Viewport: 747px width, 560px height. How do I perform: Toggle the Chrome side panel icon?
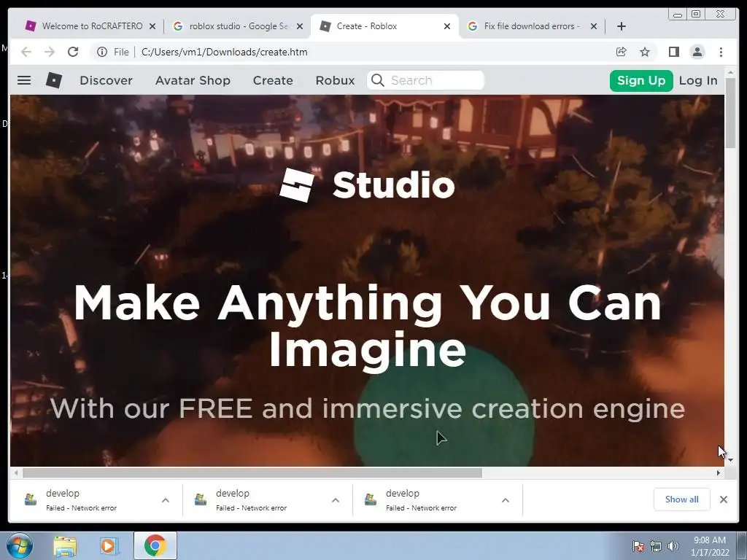click(673, 52)
